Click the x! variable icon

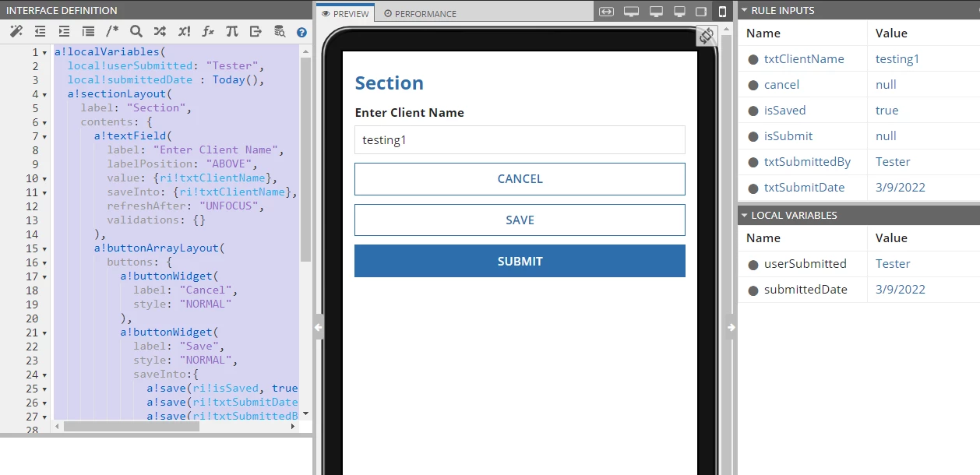click(x=184, y=31)
